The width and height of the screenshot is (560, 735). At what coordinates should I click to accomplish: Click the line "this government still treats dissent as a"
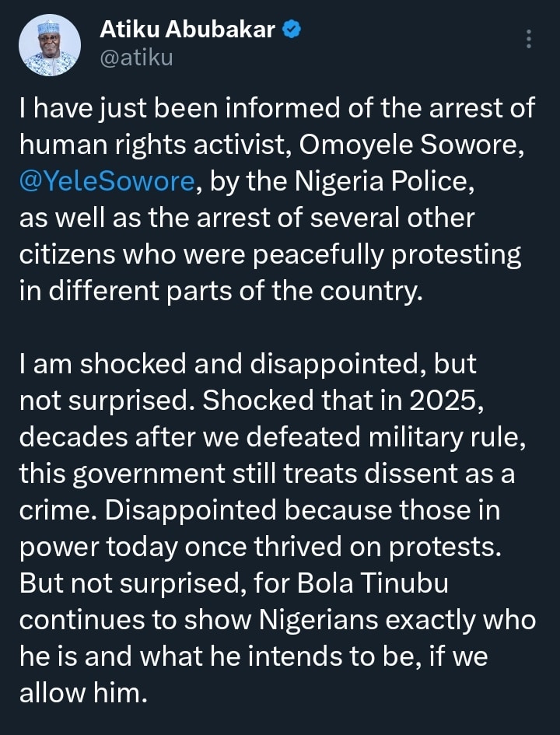(267, 473)
